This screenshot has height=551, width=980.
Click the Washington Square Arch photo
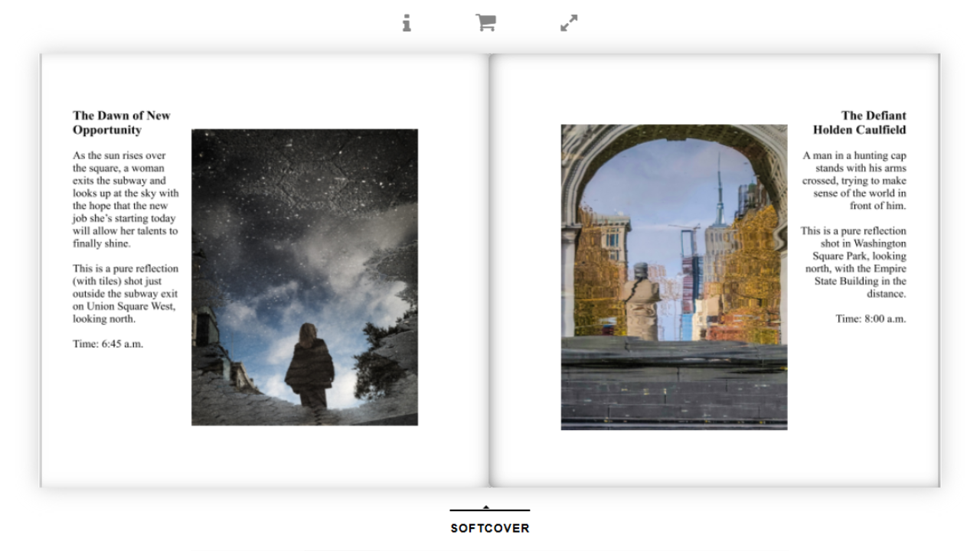674,277
